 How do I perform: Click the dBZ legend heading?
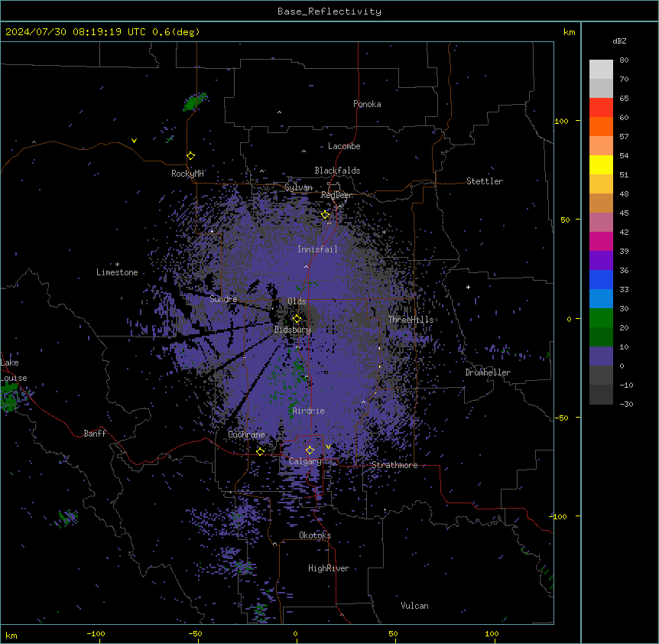click(x=619, y=41)
